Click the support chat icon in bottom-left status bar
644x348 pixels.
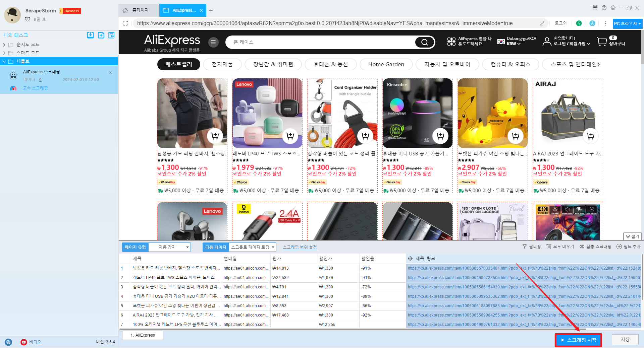point(8,342)
